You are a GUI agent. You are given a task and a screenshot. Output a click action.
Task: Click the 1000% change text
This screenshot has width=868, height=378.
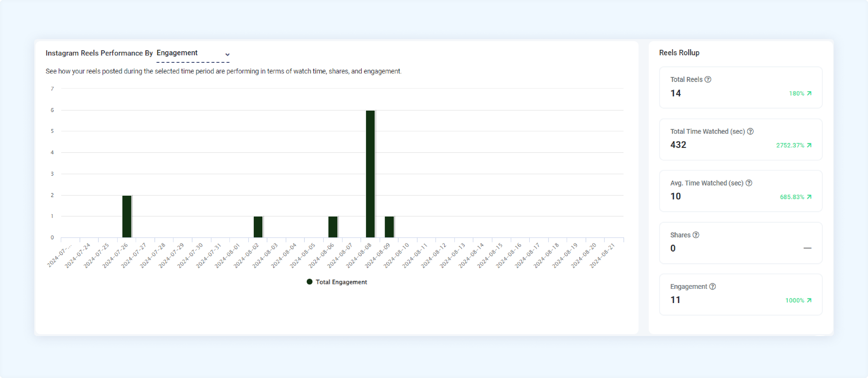point(795,300)
